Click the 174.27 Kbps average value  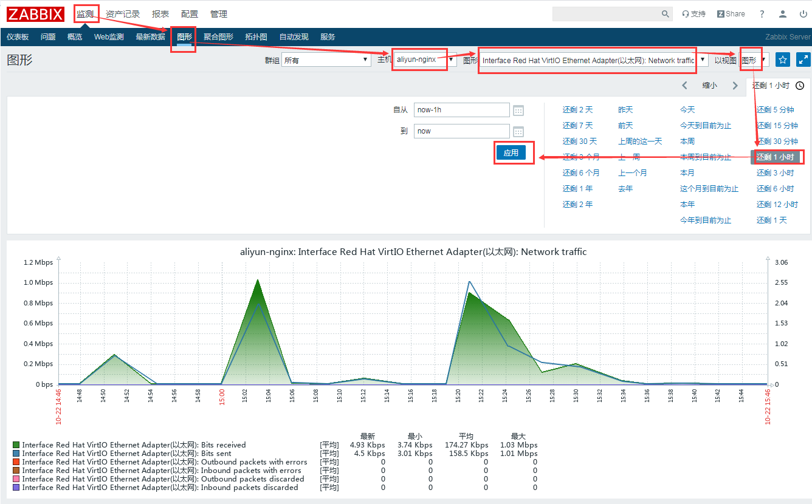point(466,445)
